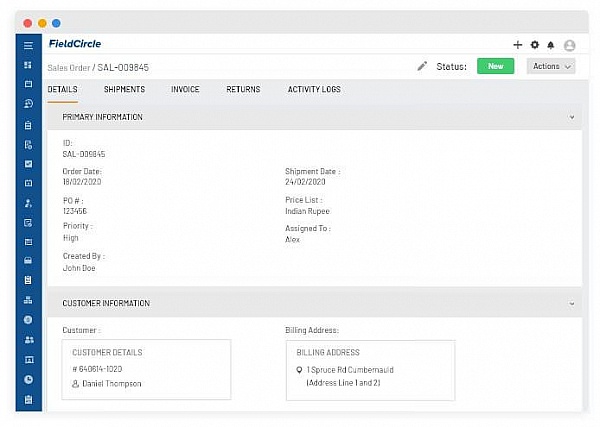Select the checkmark box sidebar icon
600x427 pixels.
coord(28,164)
